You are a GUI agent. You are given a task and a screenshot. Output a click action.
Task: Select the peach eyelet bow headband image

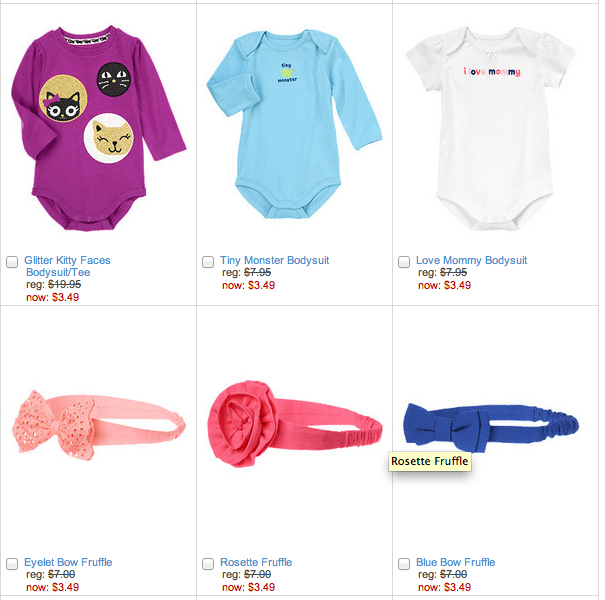(x=99, y=425)
